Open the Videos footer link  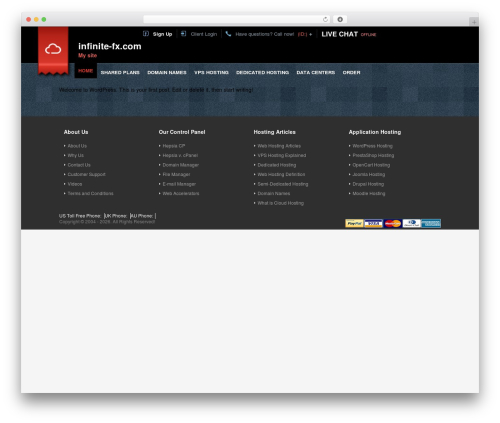coord(75,184)
